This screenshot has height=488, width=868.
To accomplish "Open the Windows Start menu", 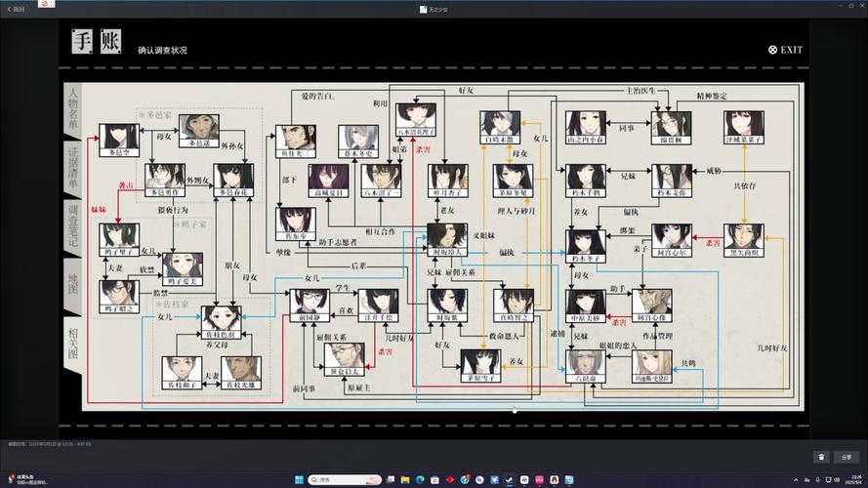I will click(298, 480).
